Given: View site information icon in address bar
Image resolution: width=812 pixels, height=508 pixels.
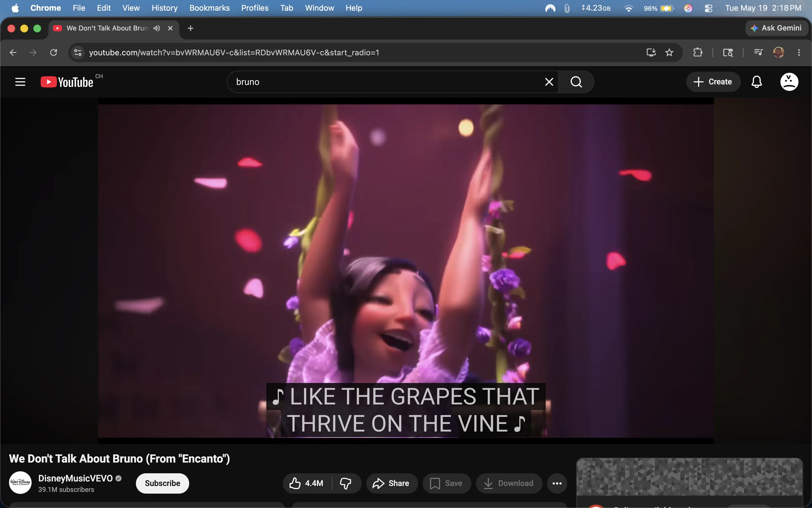Looking at the screenshot, I should [78, 52].
